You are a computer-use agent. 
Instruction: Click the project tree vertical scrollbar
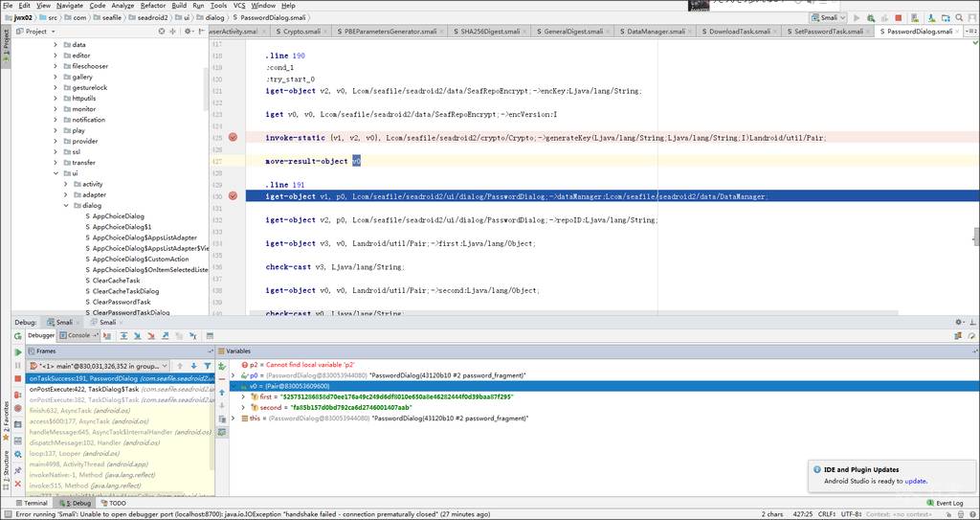click(x=206, y=87)
